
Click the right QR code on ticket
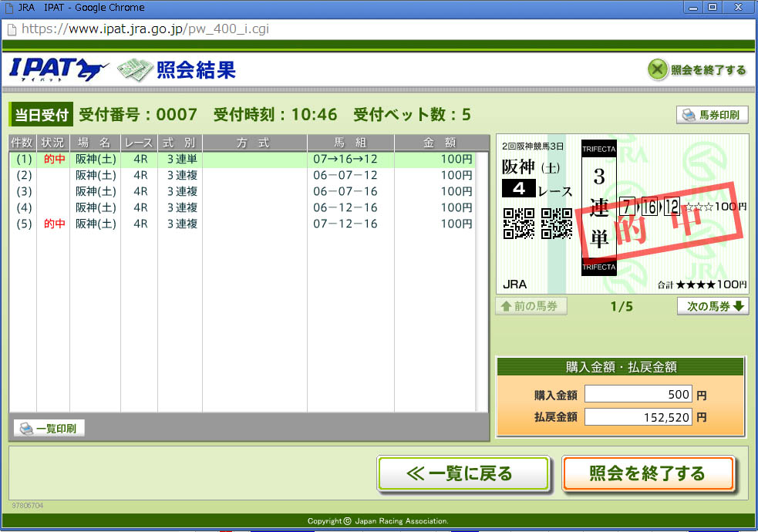[556, 223]
